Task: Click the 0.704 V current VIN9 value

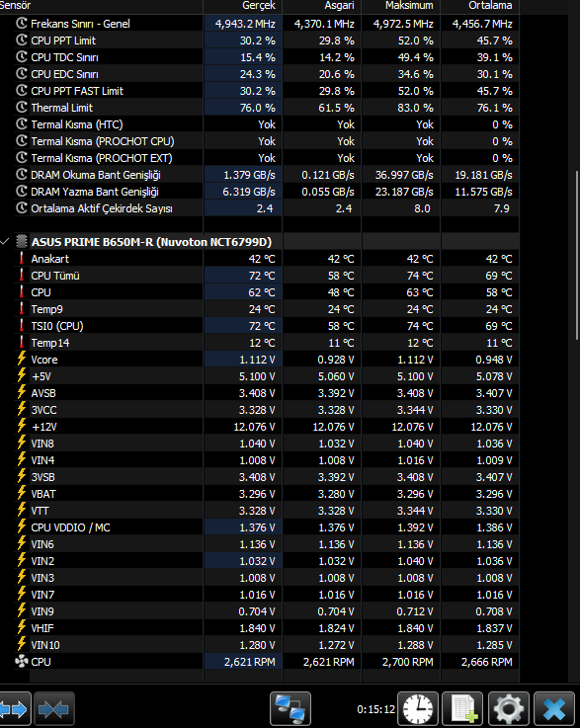Action: coord(257,611)
